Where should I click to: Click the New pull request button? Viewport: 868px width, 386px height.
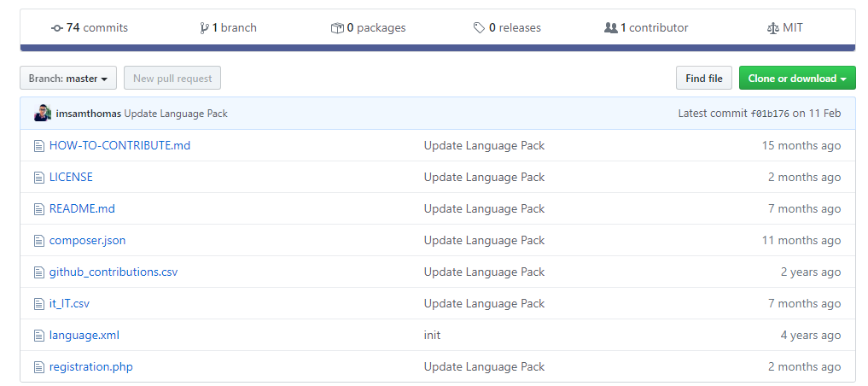coord(172,79)
